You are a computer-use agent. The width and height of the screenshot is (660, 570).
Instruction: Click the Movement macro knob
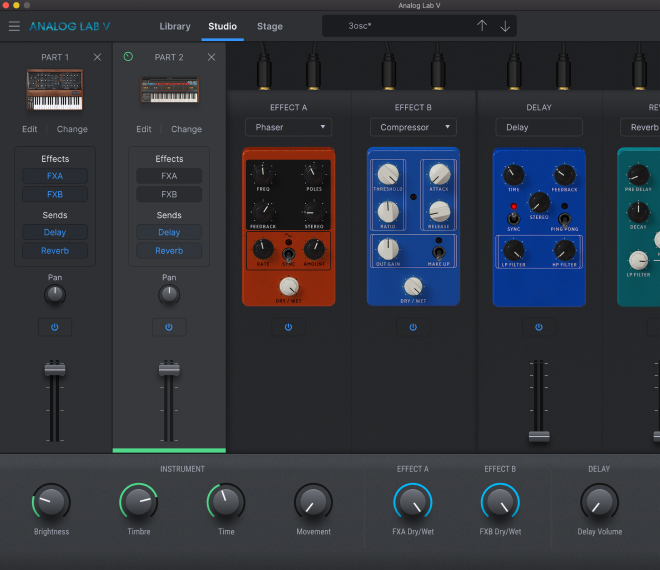(314, 502)
